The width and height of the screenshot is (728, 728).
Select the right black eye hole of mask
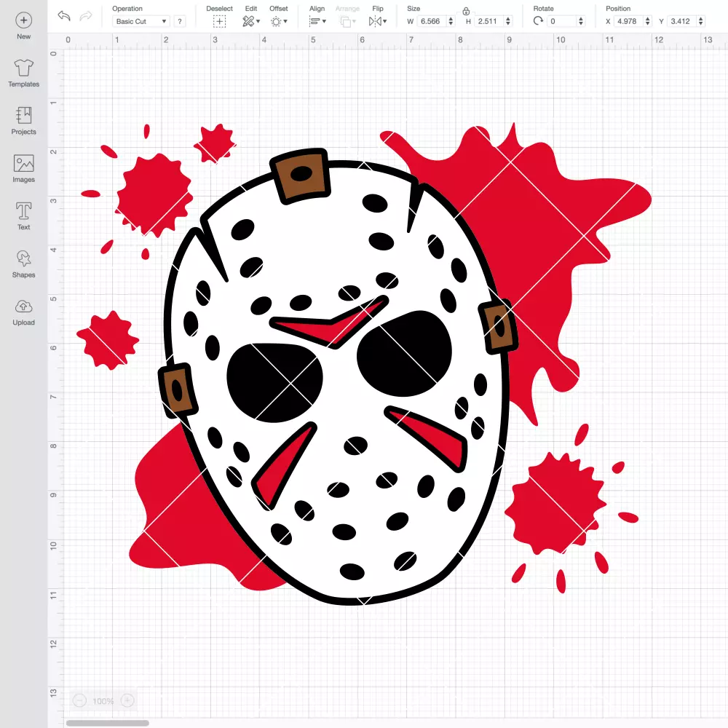pos(404,353)
